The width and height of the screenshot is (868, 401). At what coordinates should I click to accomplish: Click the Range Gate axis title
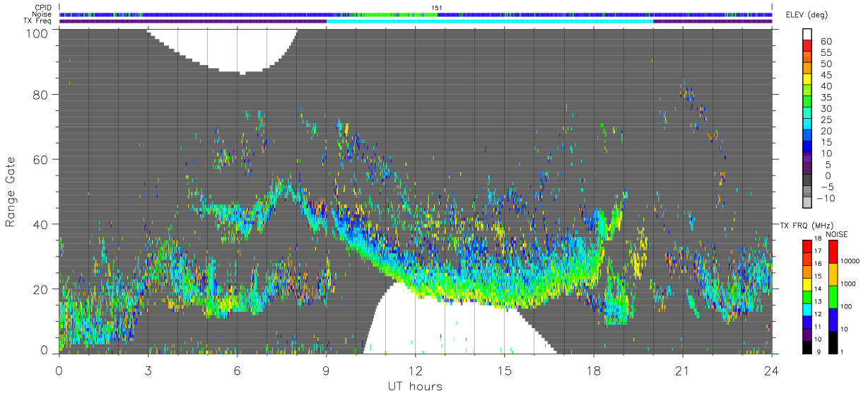(11, 191)
